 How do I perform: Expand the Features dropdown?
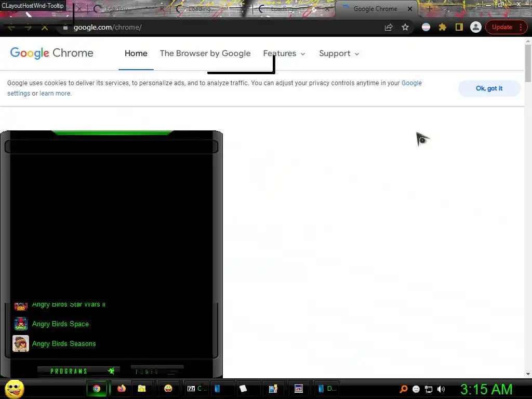[284, 54]
